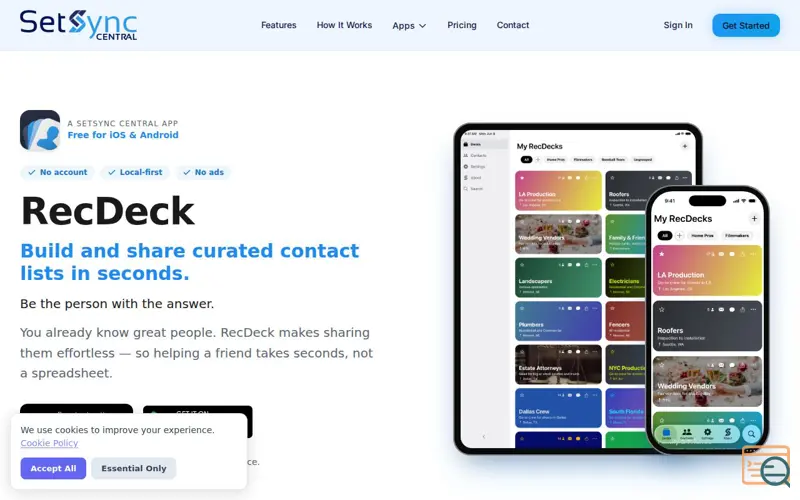Open LA Production card on phone
This screenshot has height=500, width=800.
[707, 270]
